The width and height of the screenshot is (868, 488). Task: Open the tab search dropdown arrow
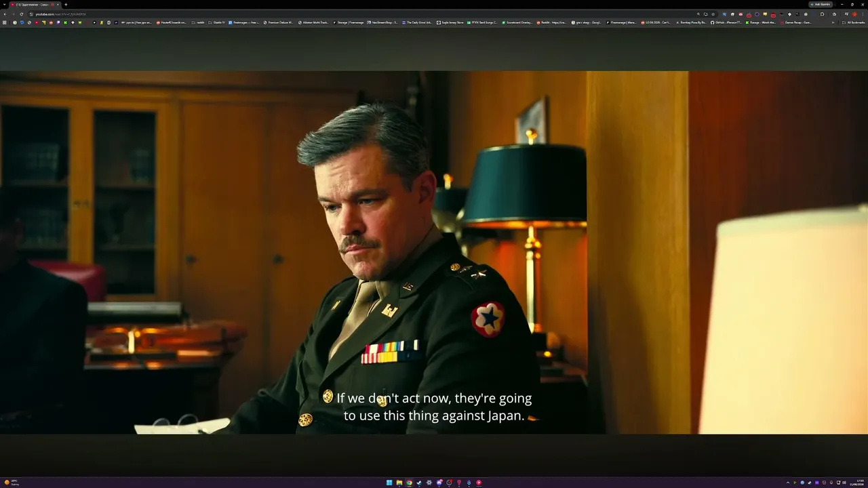4,5
